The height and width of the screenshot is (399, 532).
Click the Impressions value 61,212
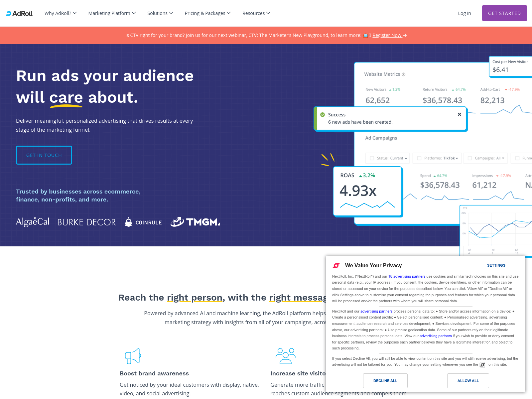484,185
